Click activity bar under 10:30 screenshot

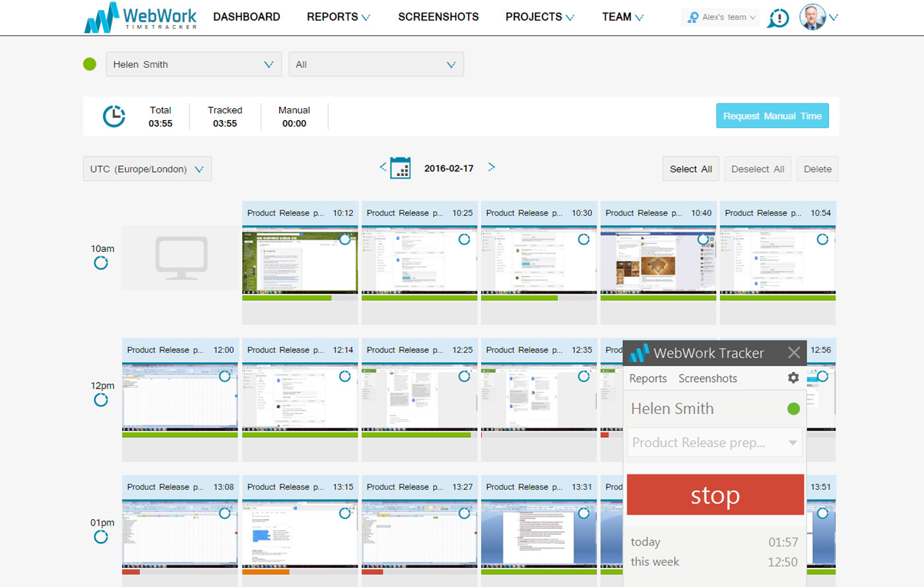pos(539,298)
